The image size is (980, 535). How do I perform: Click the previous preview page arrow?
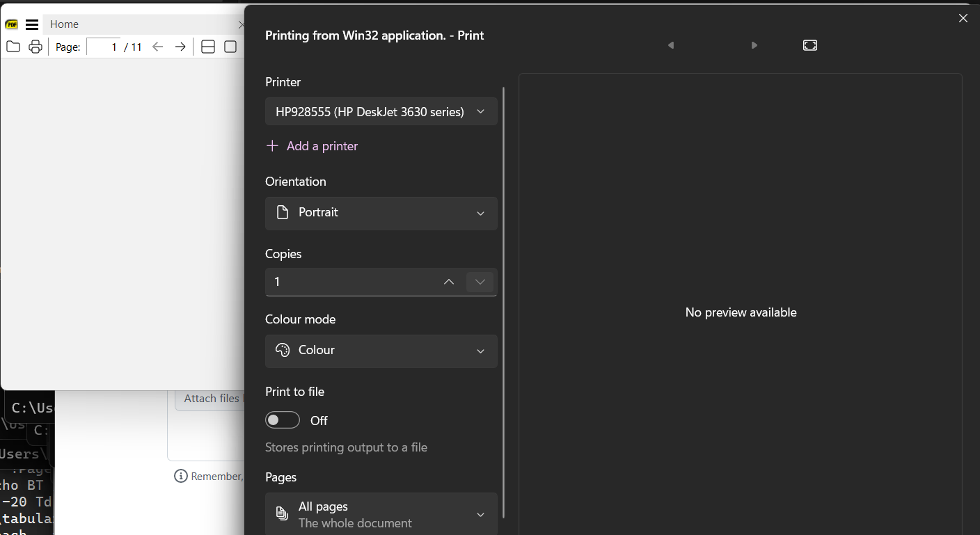point(670,45)
